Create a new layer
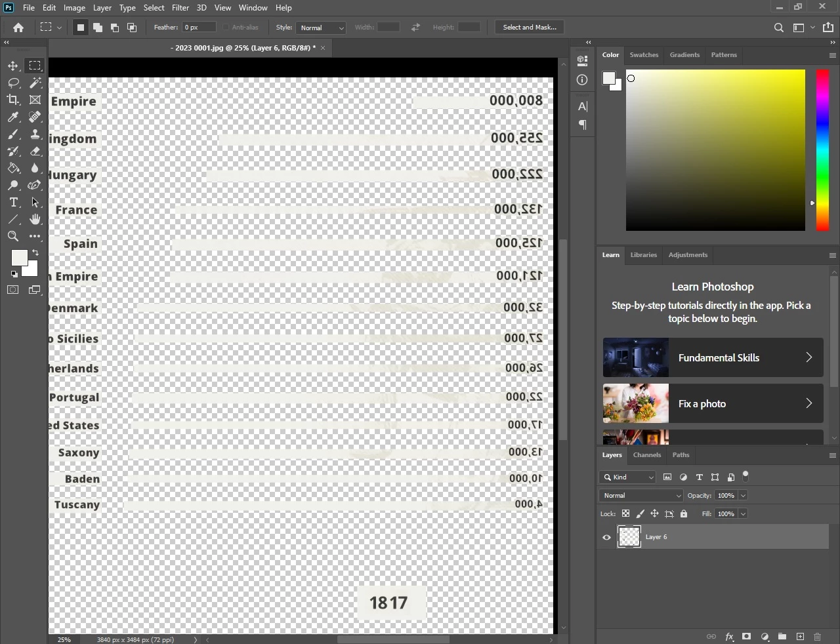Viewport: 840px width, 644px height. 800,636
